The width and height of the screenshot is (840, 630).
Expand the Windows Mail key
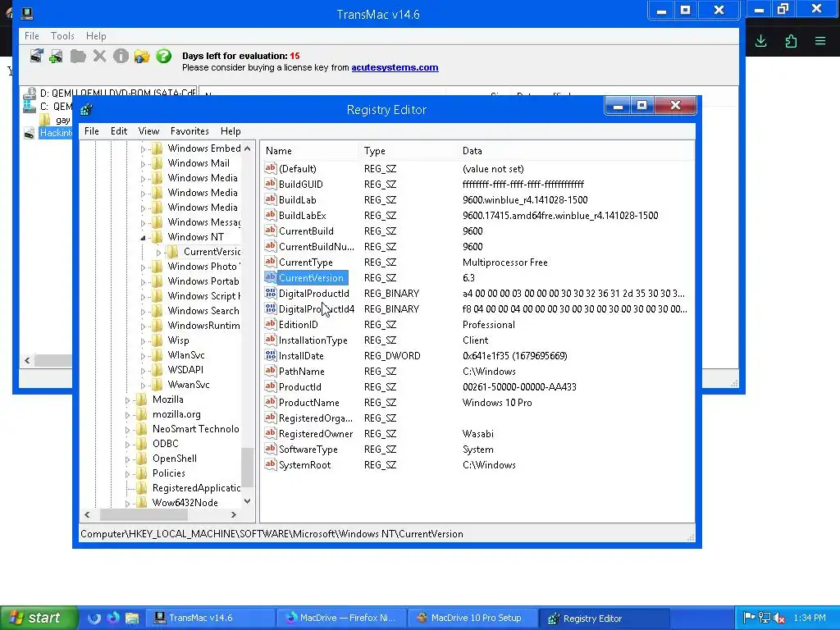pyautogui.click(x=143, y=164)
